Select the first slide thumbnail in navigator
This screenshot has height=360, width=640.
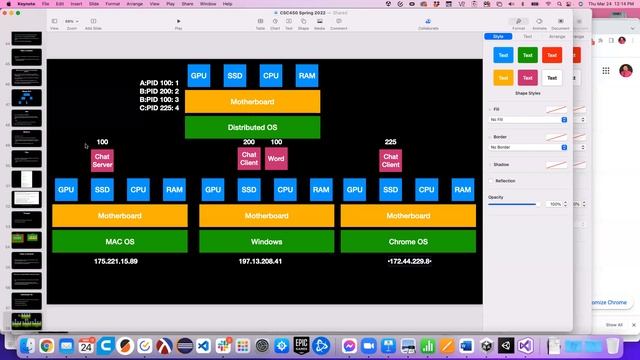(27, 38)
